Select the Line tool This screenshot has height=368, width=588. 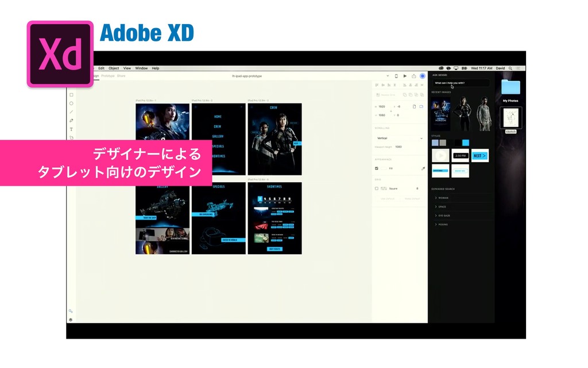pos(71,112)
